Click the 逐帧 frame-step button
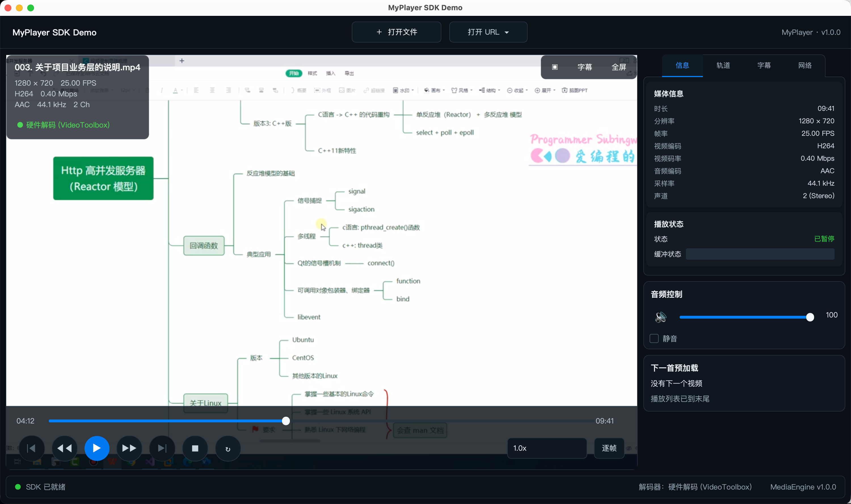851x504 pixels. (x=609, y=448)
